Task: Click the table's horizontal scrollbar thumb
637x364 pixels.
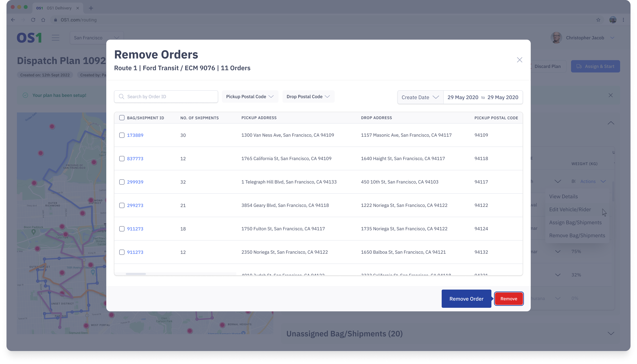Action: [x=136, y=274]
